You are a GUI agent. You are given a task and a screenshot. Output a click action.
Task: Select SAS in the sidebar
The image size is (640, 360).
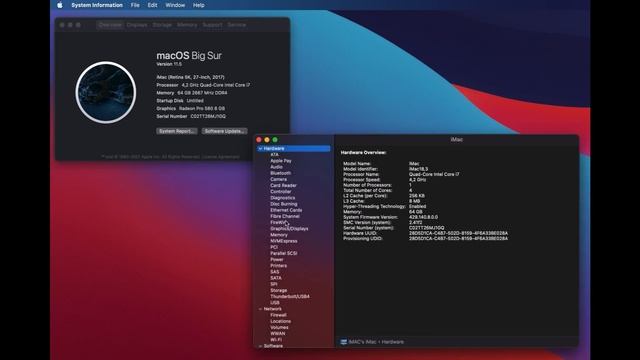click(275, 272)
